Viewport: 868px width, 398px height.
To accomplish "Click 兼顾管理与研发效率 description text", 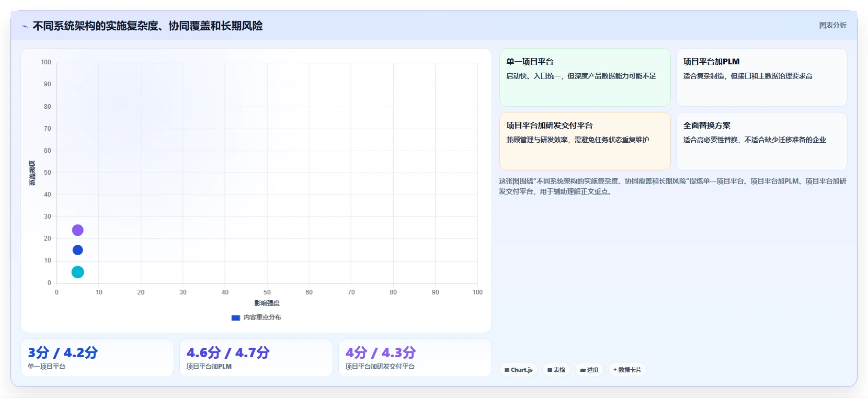I will click(578, 140).
